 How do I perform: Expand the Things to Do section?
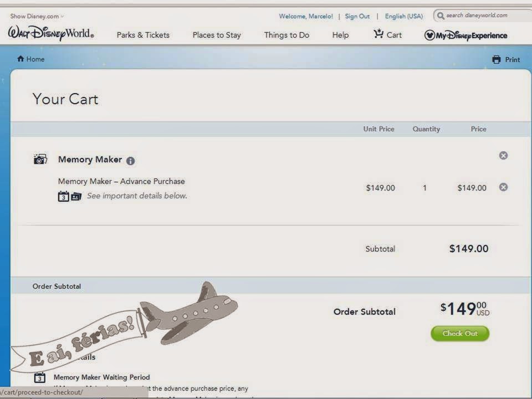(286, 35)
